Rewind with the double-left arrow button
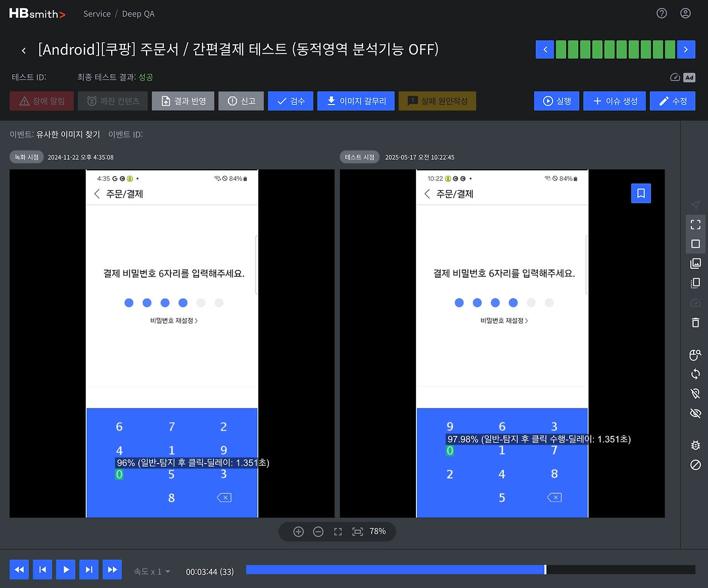 [x=19, y=570]
